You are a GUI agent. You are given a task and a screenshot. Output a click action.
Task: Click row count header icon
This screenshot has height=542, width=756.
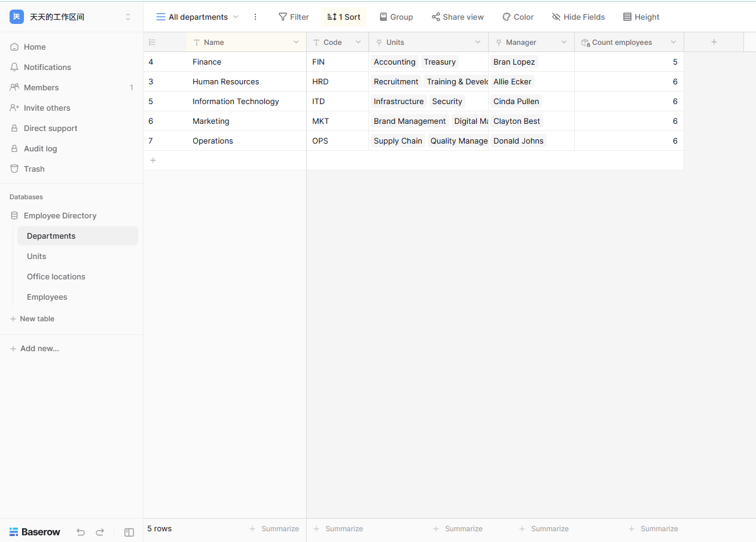(x=152, y=42)
